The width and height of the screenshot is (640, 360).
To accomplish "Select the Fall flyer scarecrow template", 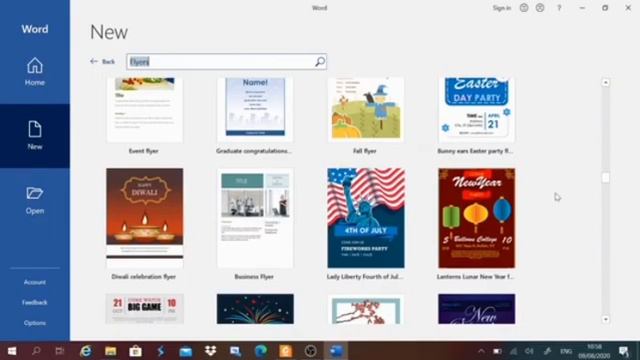I will coord(366,110).
